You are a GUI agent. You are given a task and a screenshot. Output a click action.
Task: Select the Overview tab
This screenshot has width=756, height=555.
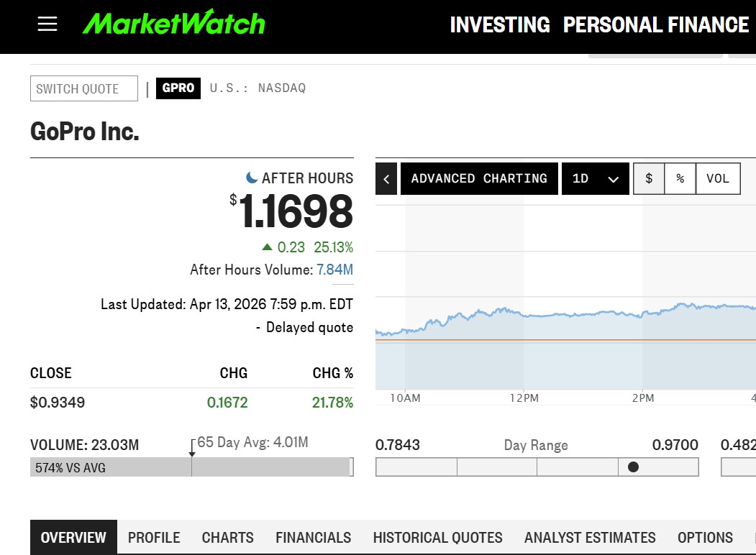click(x=73, y=537)
